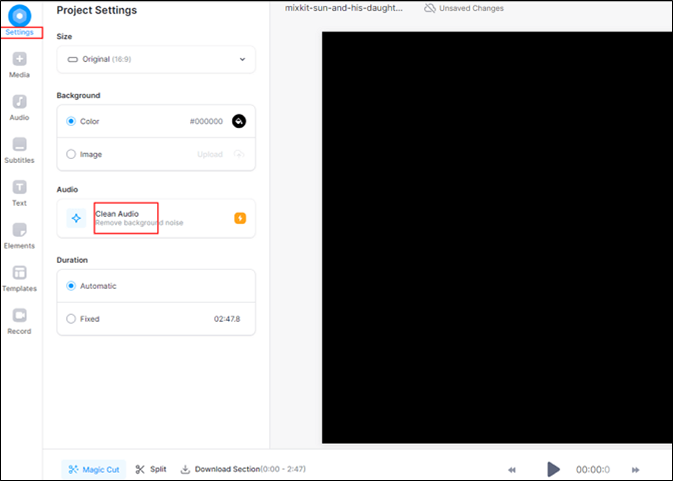
Task: Open the black background color picker
Action: point(239,121)
